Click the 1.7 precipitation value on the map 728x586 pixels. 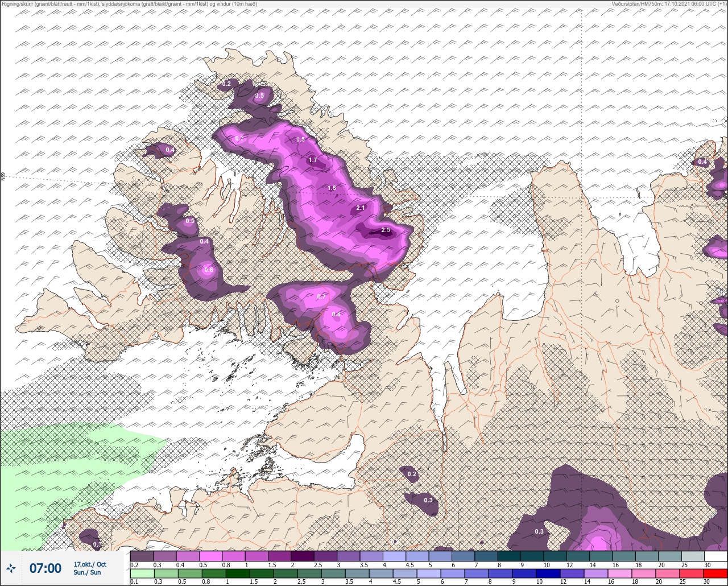(313, 160)
